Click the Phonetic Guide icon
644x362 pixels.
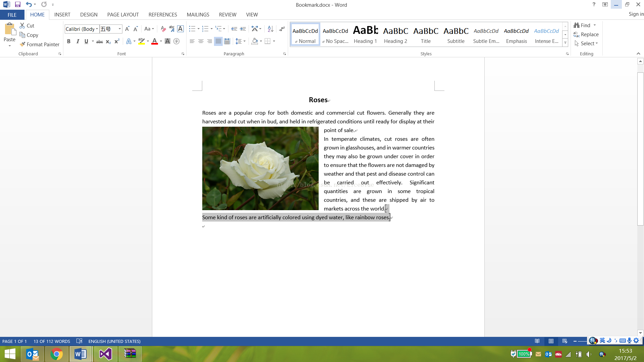tap(172, 29)
